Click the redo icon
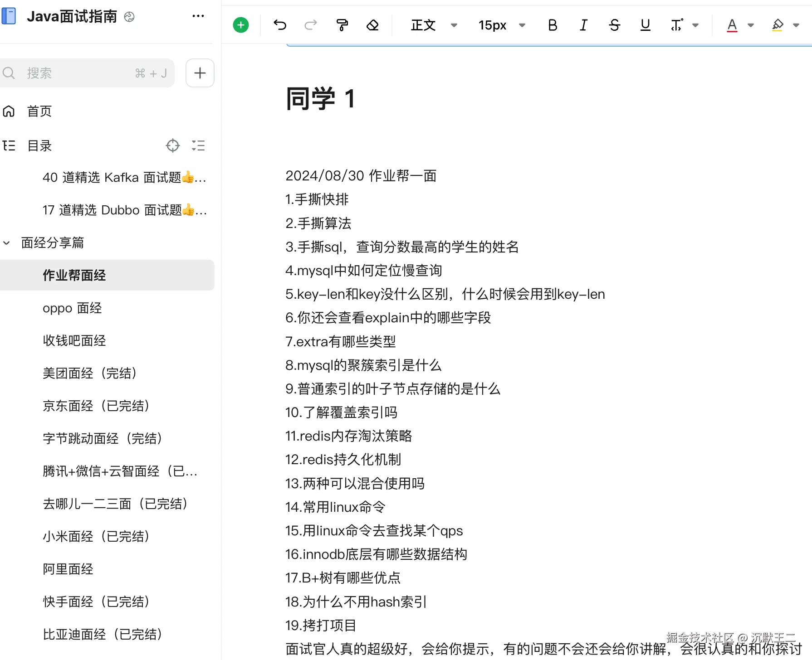This screenshot has height=660, width=812. (310, 25)
